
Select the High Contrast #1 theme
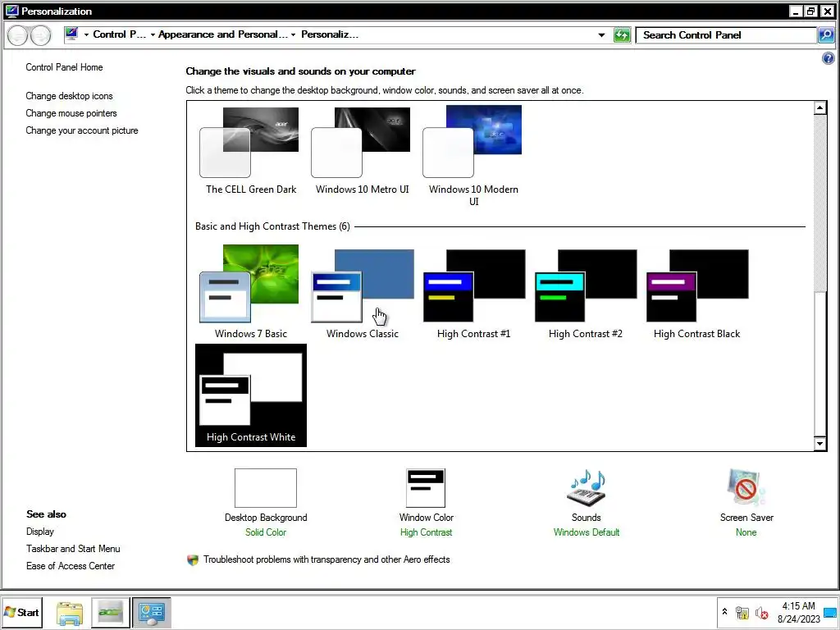click(473, 292)
